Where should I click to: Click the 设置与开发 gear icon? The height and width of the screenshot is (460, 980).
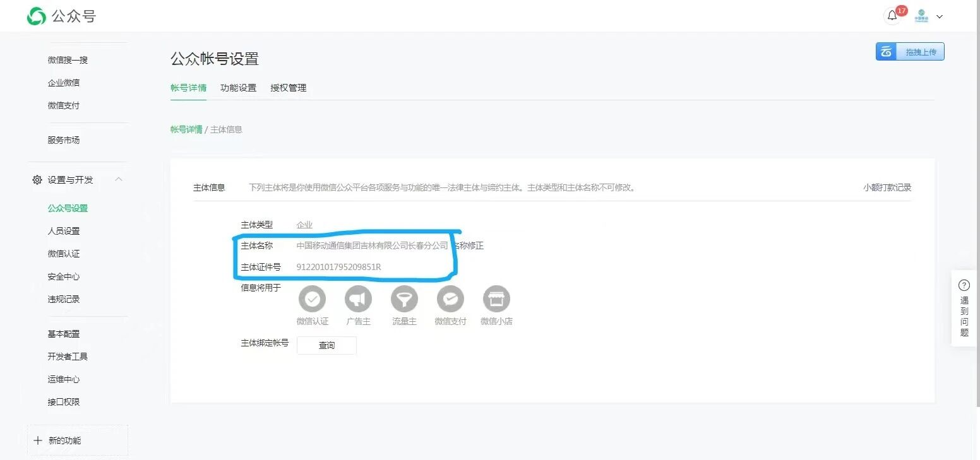tap(37, 180)
